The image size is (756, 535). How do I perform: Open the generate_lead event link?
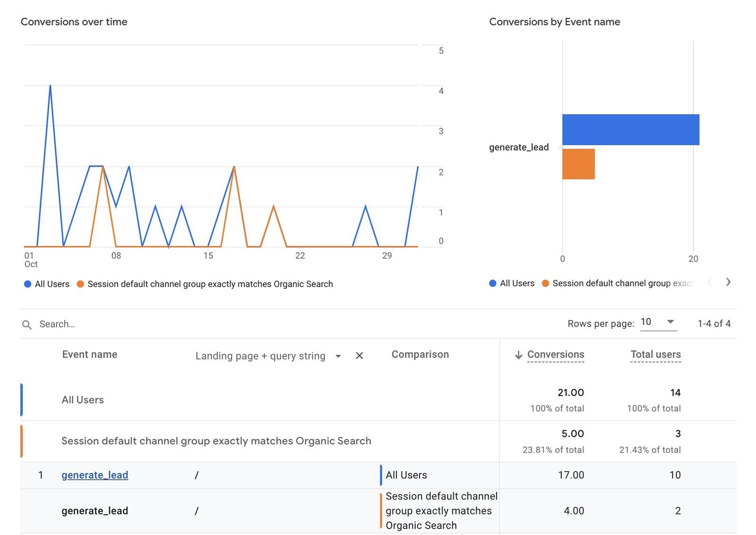pyautogui.click(x=94, y=475)
